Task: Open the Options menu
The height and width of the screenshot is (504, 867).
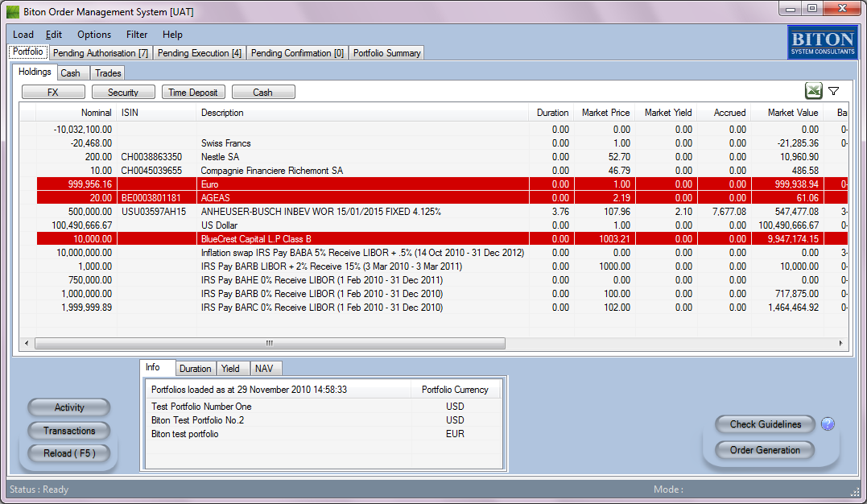Action: pyautogui.click(x=94, y=35)
